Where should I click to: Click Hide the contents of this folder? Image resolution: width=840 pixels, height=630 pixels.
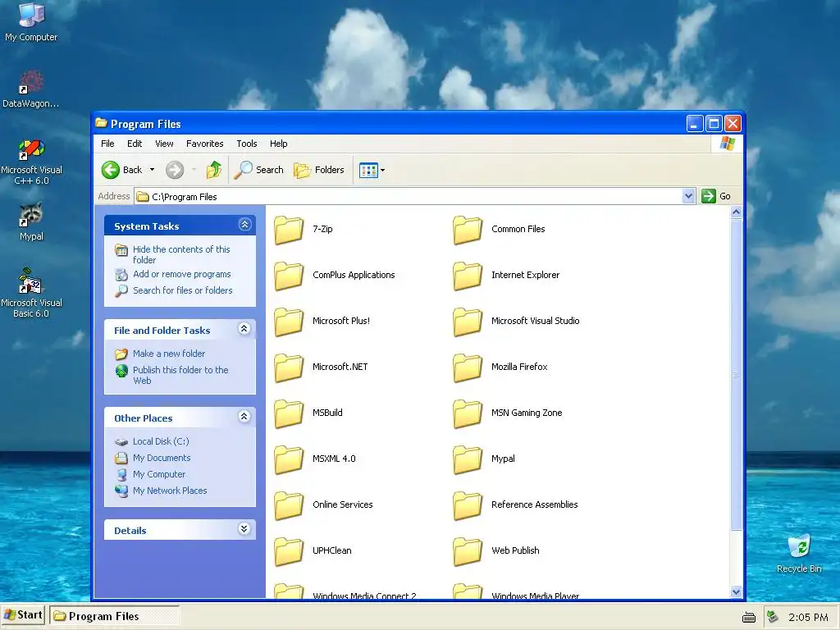pyautogui.click(x=181, y=254)
